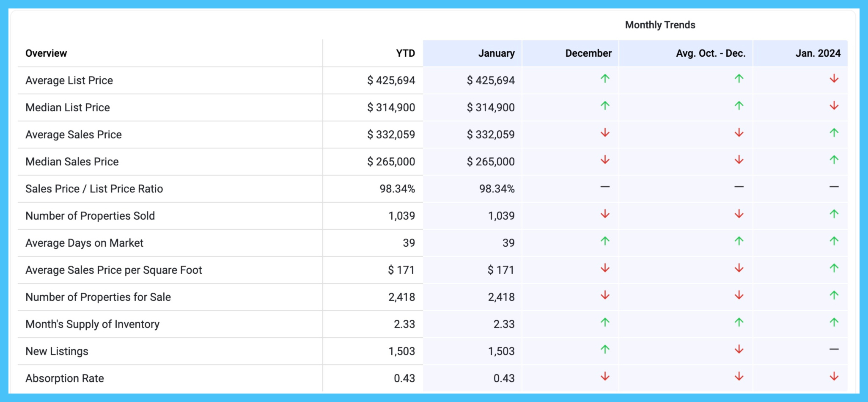This screenshot has height=402, width=868.
Task: Click the red down arrow for New Listings in Avg. Oct. - Dec.
Action: coord(739,350)
